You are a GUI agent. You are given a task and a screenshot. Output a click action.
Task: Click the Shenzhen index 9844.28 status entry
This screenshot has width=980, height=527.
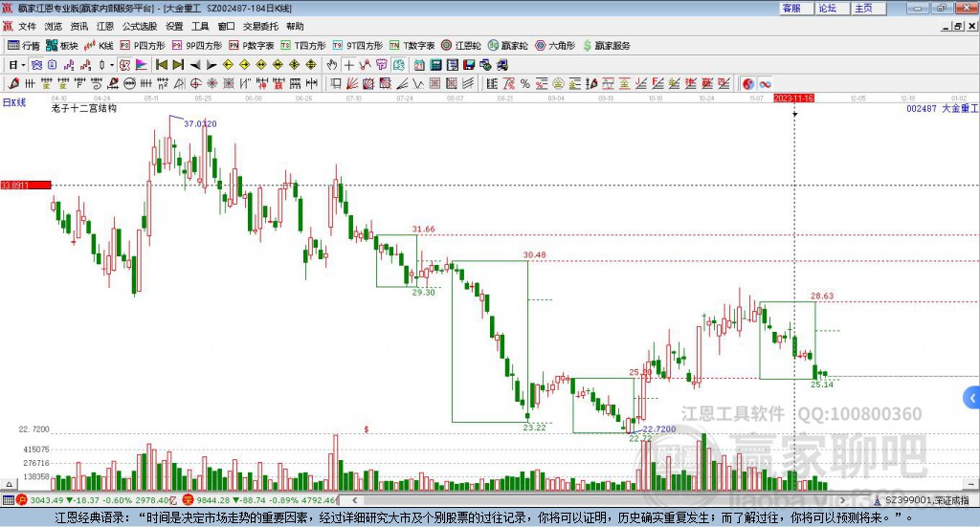[260, 500]
